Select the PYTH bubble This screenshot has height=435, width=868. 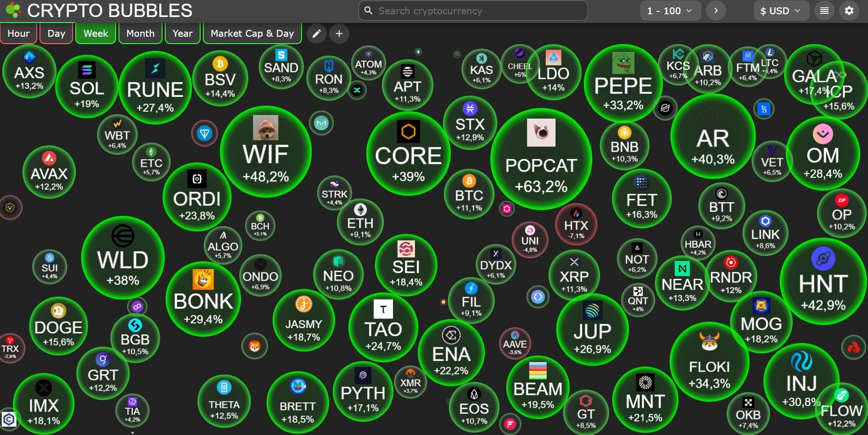click(363, 391)
